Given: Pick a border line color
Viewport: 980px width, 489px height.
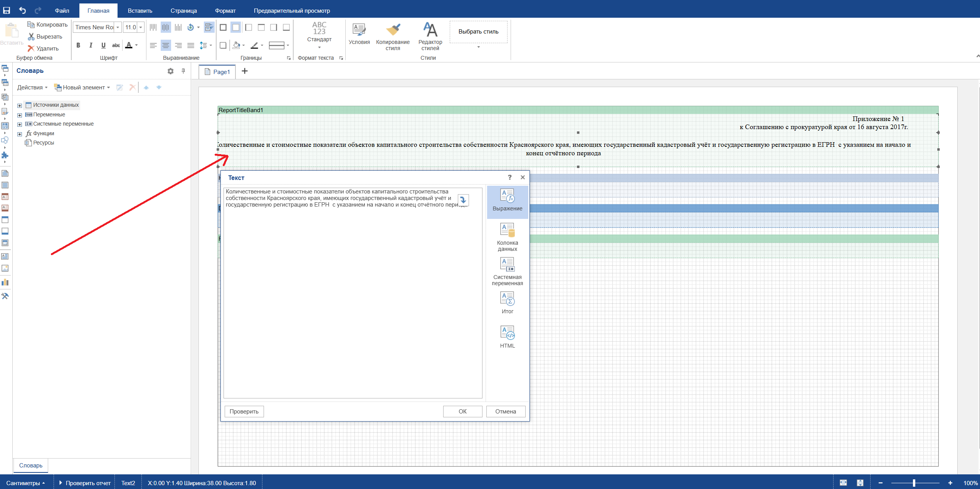Looking at the screenshot, I should point(254,45).
